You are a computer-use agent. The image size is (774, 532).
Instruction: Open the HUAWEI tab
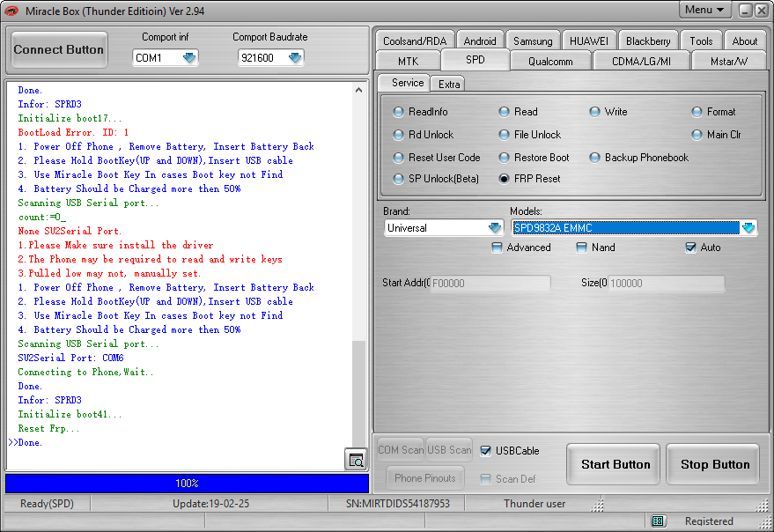589,41
